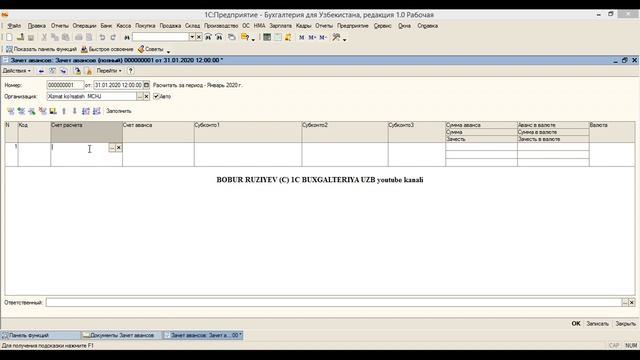Switch to the Панель функций window tab
The height and width of the screenshot is (360, 640).
click(x=40, y=335)
